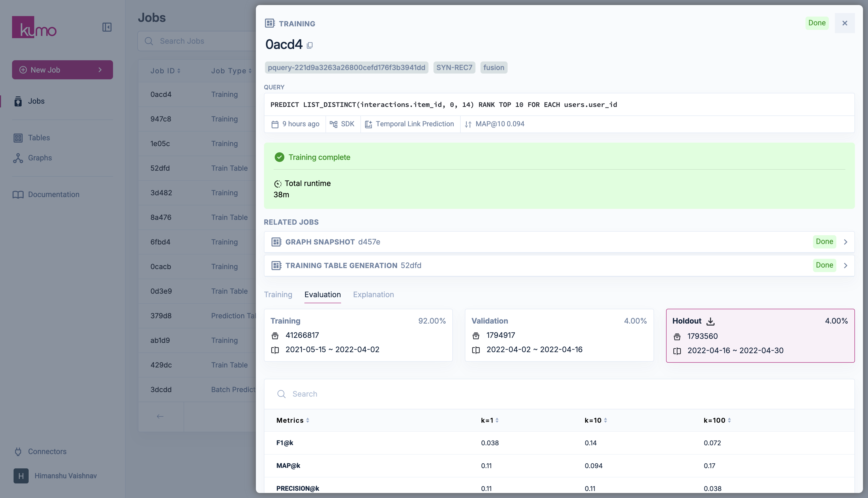The height and width of the screenshot is (498, 868).
Task: Sort jobs by Job ID column
Action: tap(165, 71)
